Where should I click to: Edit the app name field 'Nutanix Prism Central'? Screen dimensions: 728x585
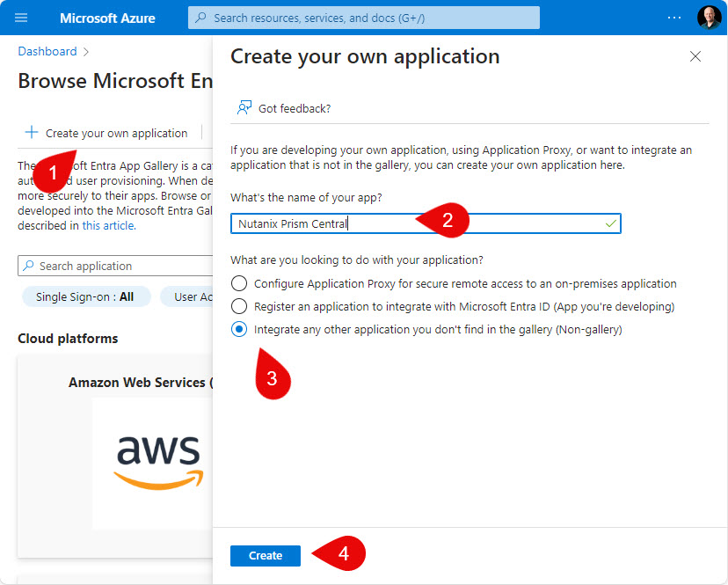coord(426,223)
